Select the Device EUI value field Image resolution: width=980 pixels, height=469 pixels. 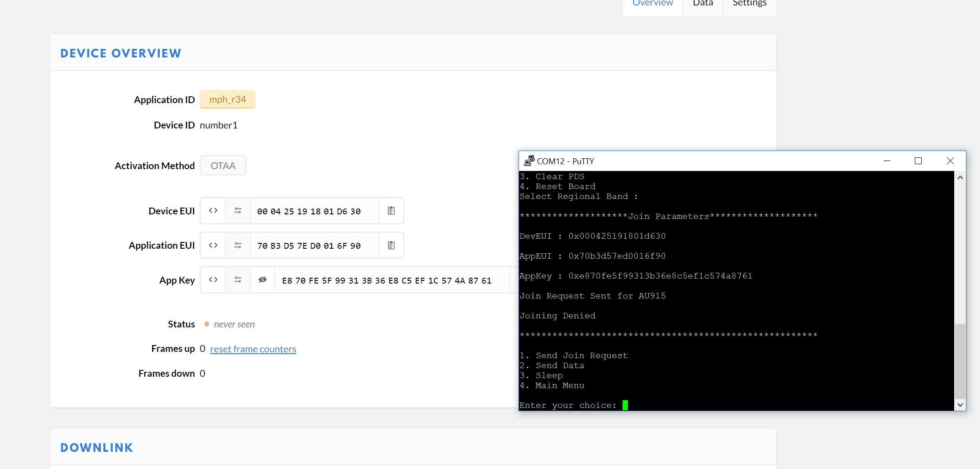pyautogui.click(x=314, y=211)
